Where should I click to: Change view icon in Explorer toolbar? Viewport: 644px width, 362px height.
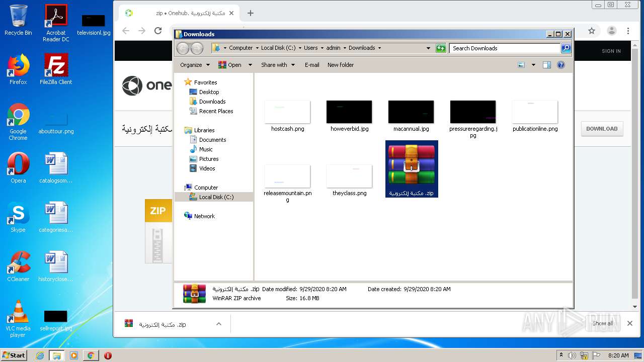click(521, 65)
